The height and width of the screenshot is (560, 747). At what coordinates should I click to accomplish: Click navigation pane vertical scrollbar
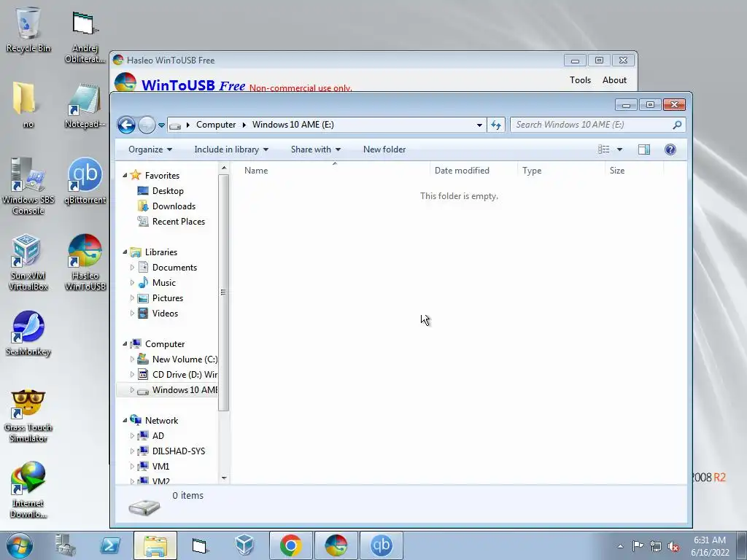(223, 292)
